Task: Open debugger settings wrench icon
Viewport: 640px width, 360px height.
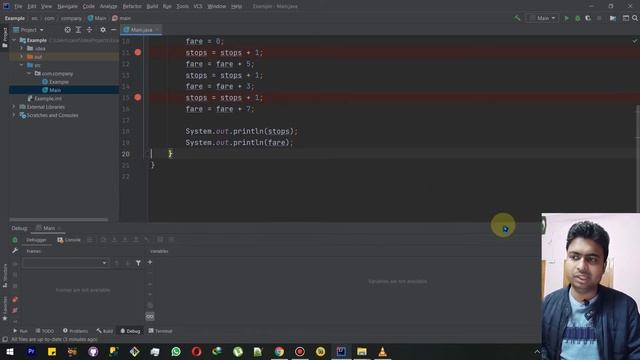Action: (15, 251)
